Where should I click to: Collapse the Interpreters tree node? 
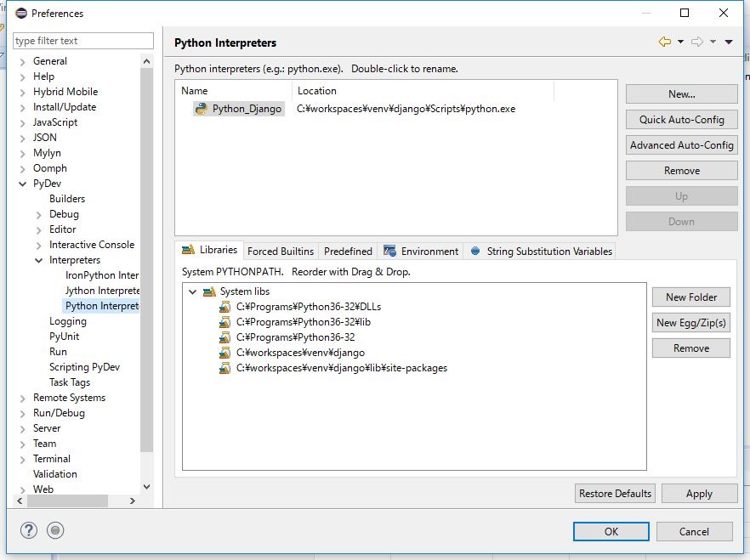pyautogui.click(x=39, y=260)
